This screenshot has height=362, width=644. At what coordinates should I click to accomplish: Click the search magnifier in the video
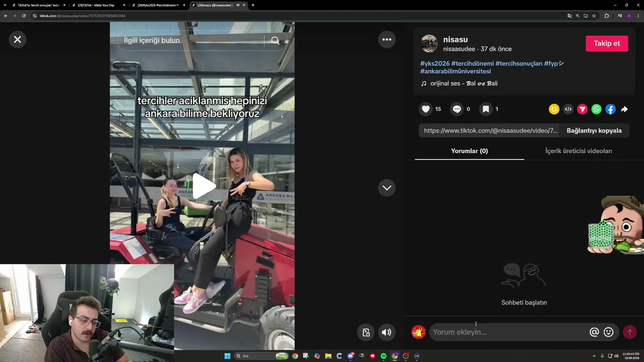coord(275,41)
